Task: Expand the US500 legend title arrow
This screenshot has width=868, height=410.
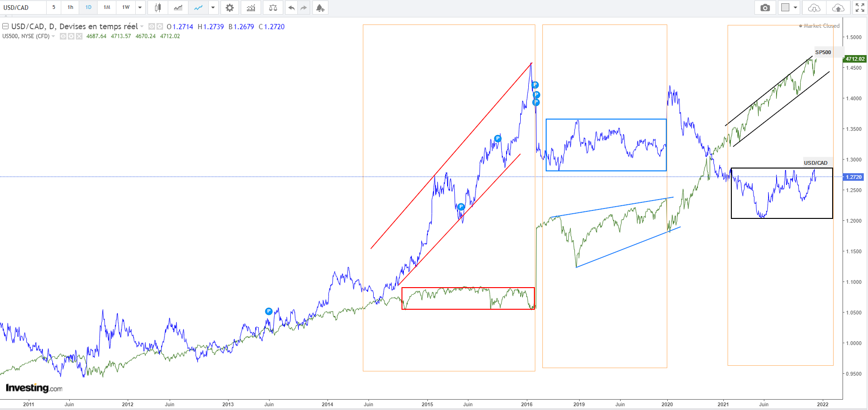Action: click(53, 36)
